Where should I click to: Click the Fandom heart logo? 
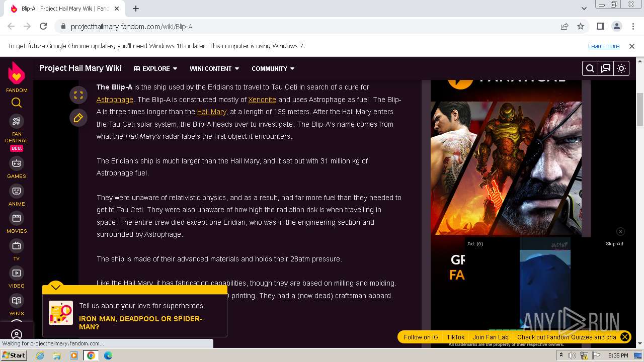tap(17, 73)
